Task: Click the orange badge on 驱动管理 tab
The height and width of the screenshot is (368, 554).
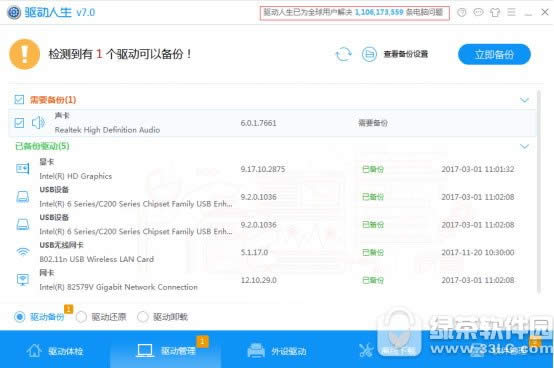Action: point(202,341)
